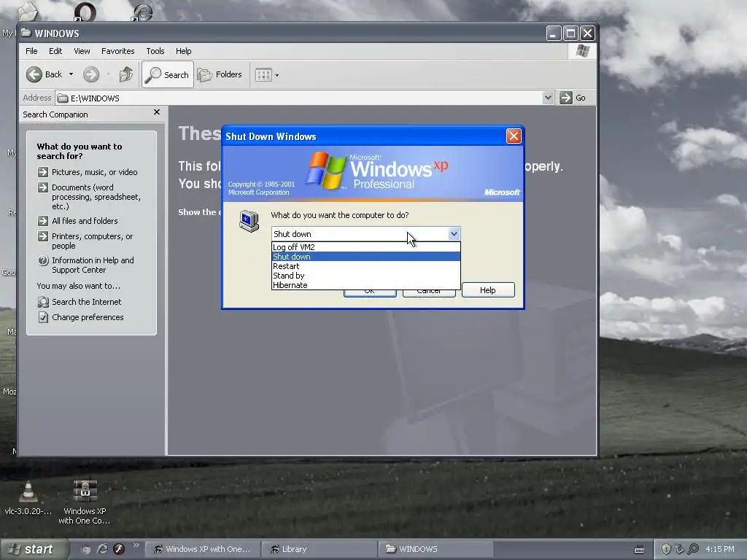Image resolution: width=747 pixels, height=560 pixels.
Task: Toggle the Folders pane button
Action: click(220, 75)
